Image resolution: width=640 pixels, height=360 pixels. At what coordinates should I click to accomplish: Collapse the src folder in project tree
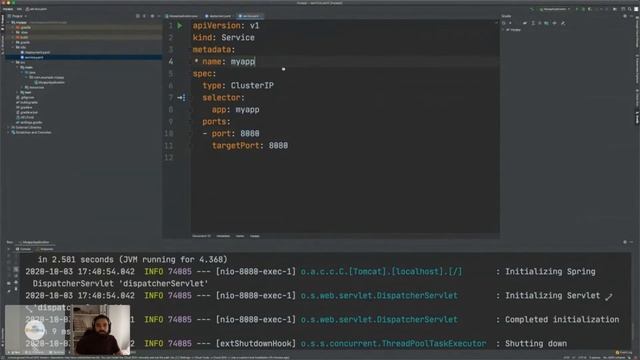pyautogui.click(x=13, y=62)
